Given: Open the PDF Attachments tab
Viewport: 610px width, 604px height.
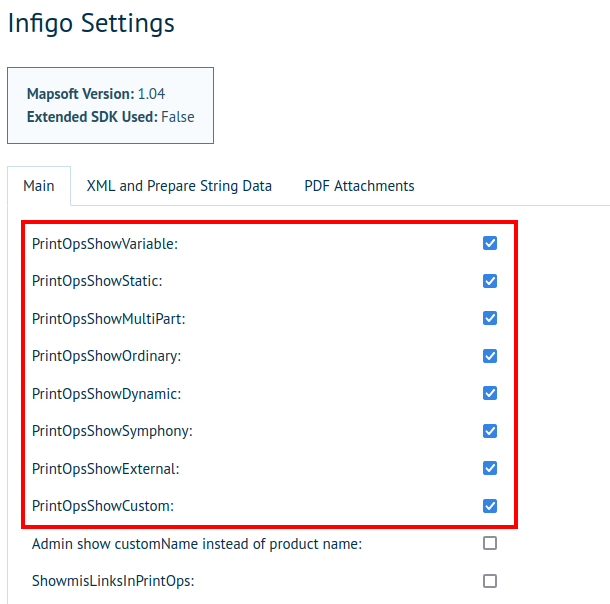Looking at the screenshot, I should tap(359, 186).
